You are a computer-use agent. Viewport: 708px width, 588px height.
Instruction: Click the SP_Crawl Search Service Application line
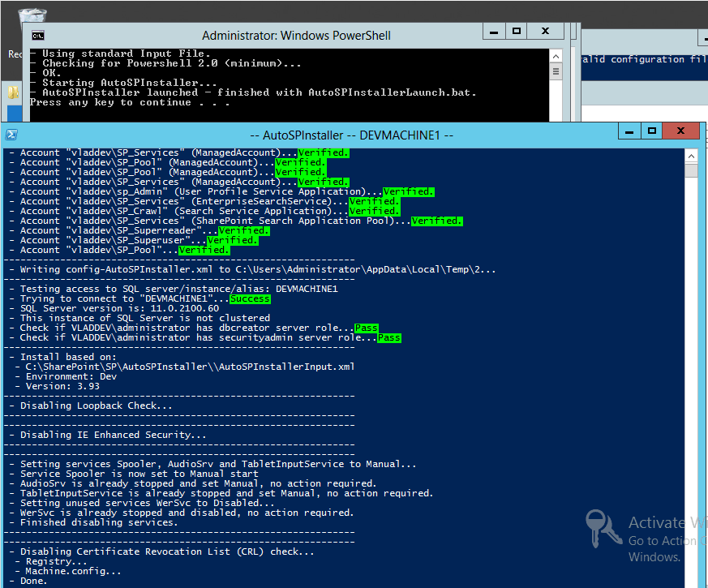[x=204, y=212]
